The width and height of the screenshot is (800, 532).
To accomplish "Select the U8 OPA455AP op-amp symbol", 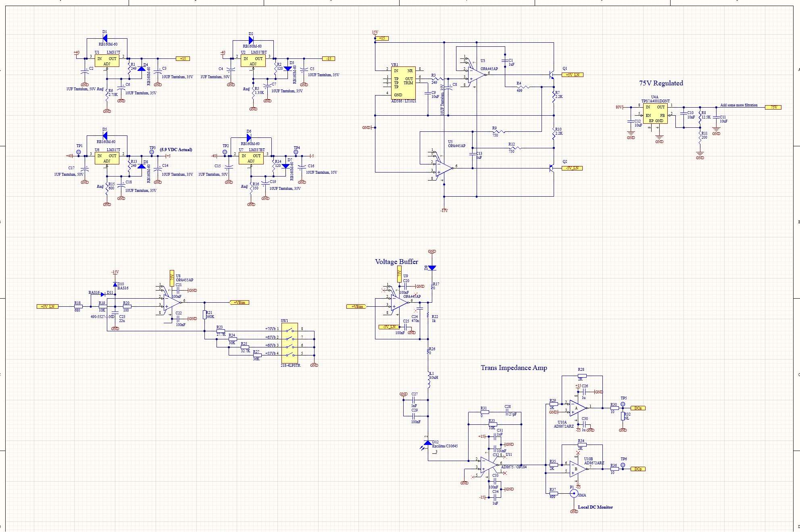I will click(172, 303).
